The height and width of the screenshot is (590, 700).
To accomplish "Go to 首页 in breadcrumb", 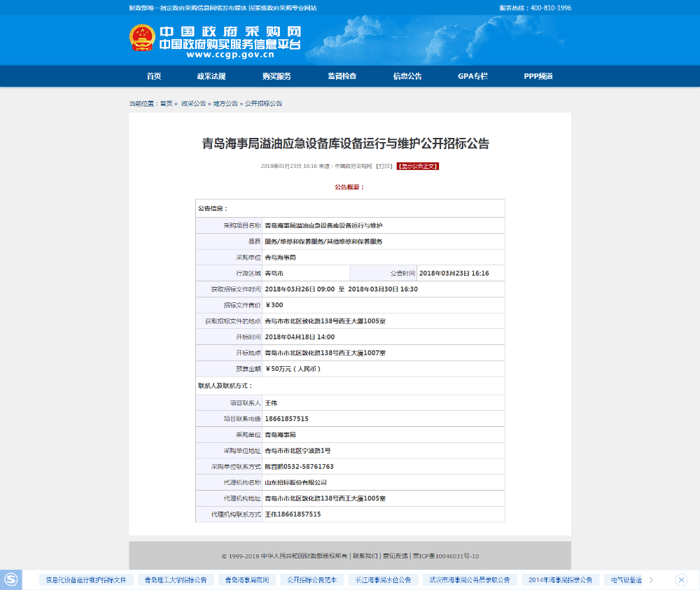I will pyautogui.click(x=166, y=104).
